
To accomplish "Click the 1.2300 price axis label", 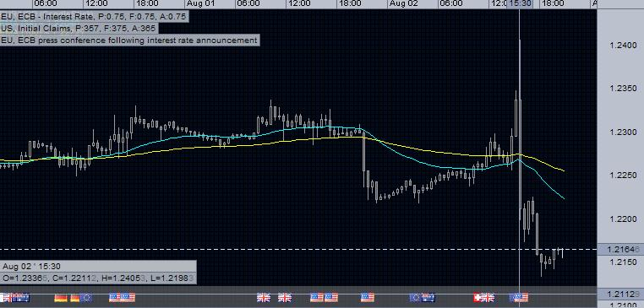I will 624,132.
